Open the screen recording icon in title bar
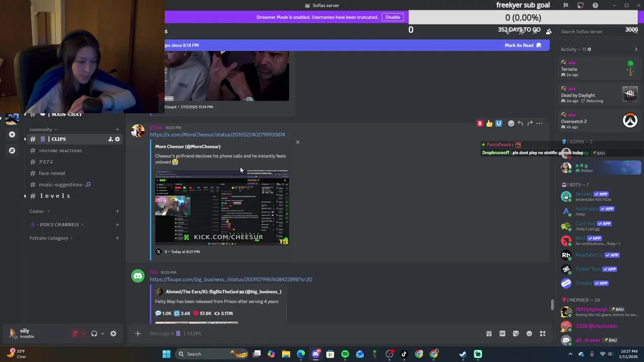Screen dimensions: 644x362 581,6
